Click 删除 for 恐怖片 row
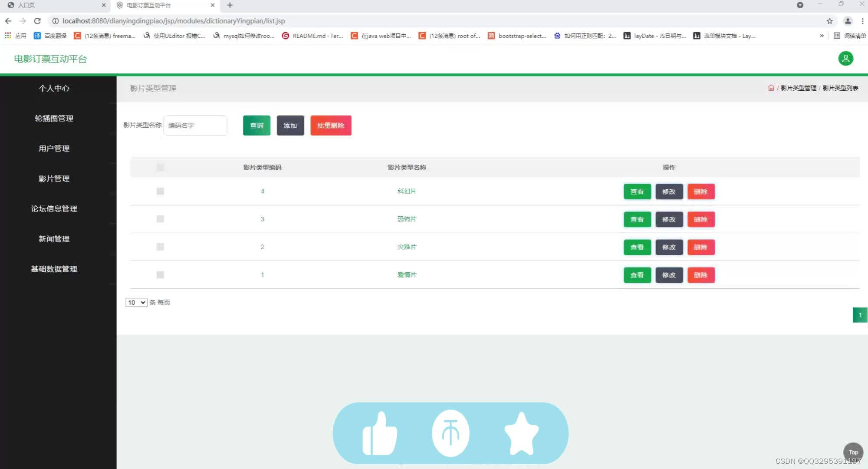This screenshot has height=469, width=868. click(x=701, y=219)
